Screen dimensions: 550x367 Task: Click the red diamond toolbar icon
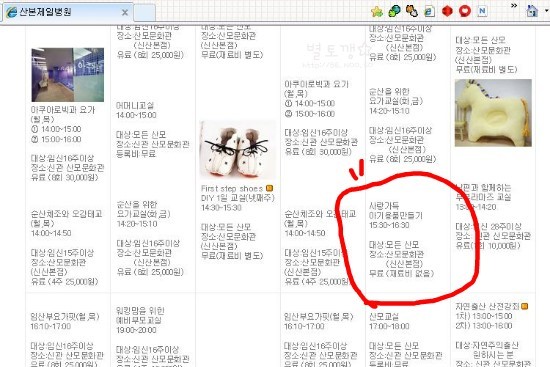pyautogui.click(x=447, y=12)
